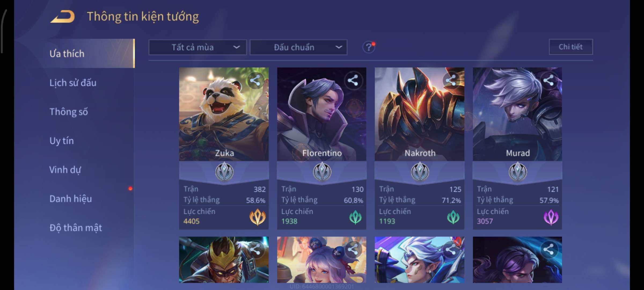Expand the Đấu chuẩn mode dropdown
Screen dimensions: 644x290
click(x=298, y=48)
